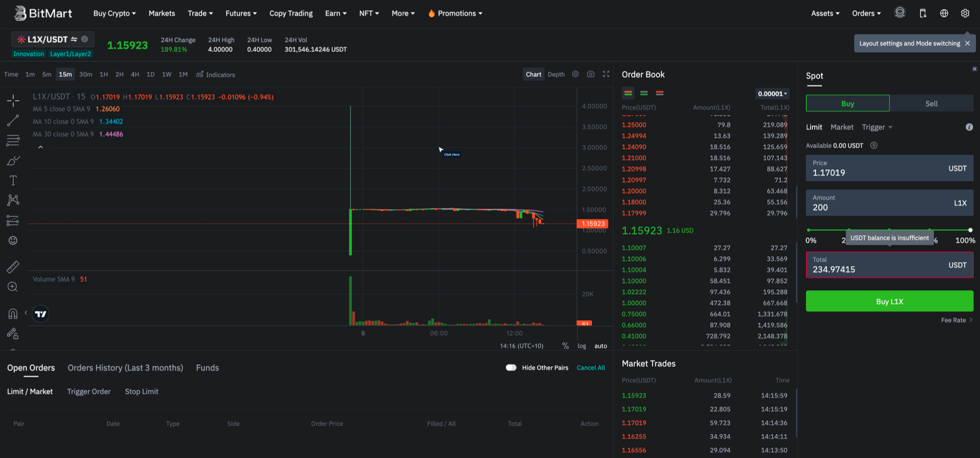Screen dimensions: 980x458
Task: Select the trend line drawing tool
Action: click(x=13, y=120)
